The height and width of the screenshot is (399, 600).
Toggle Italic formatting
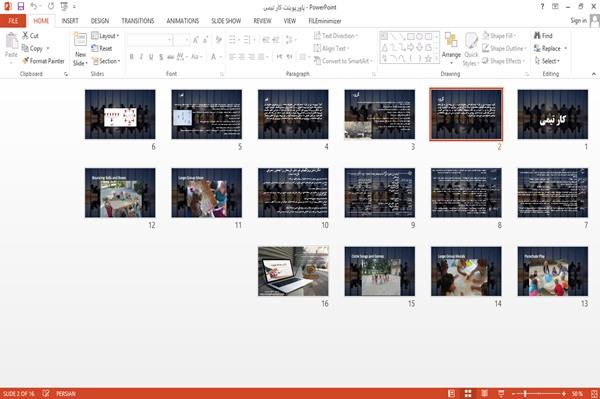tap(141, 57)
